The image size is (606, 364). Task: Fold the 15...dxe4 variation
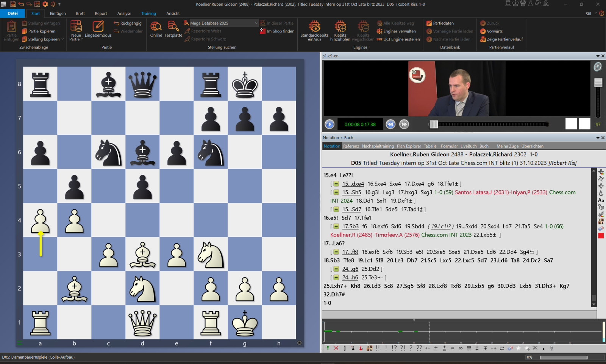[x=336, y=184]
